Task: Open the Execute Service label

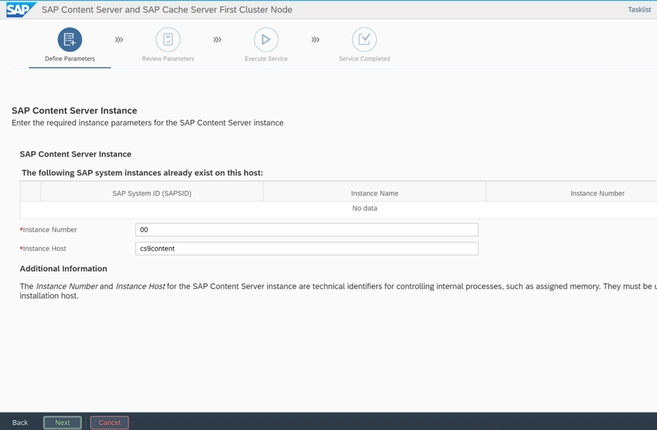Action: pos(266,59)
